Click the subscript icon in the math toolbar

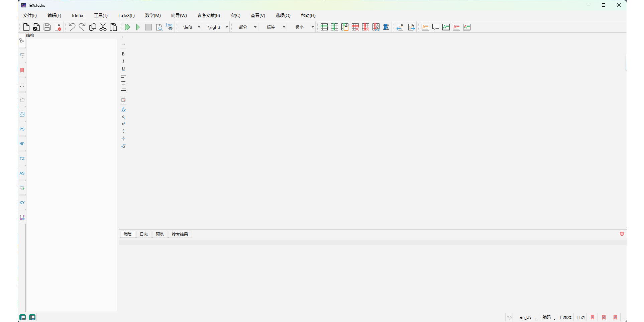123,117
